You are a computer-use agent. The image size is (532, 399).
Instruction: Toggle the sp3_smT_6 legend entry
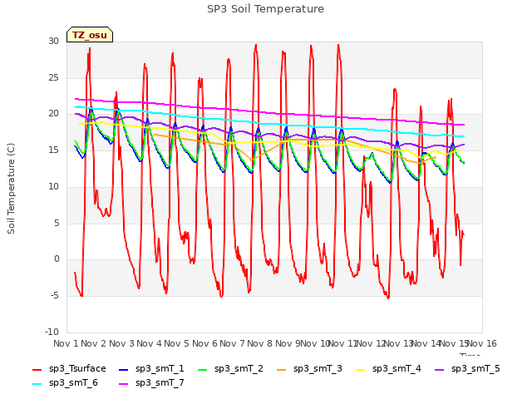click(x=65, y=383)
